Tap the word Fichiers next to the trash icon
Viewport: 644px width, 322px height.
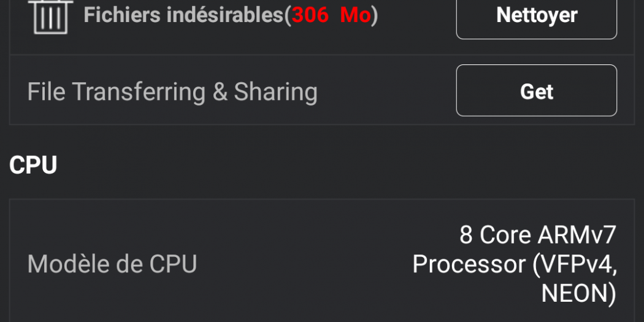point(122,15)
